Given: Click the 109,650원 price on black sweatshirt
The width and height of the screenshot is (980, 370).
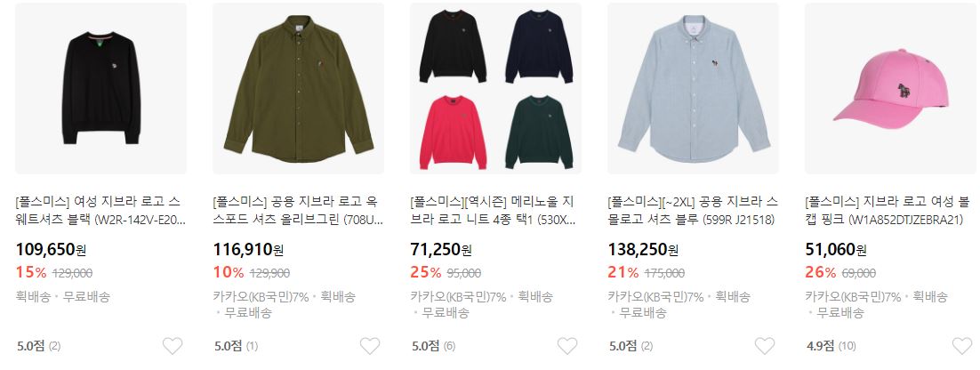Looking at the screenshot, I should [x=51, y=250].
